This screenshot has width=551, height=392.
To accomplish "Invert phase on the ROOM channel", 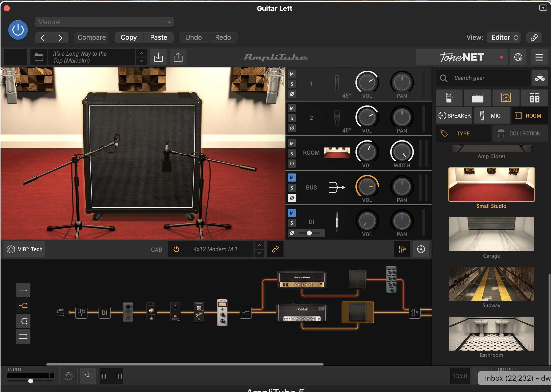I will coord(292,164).
